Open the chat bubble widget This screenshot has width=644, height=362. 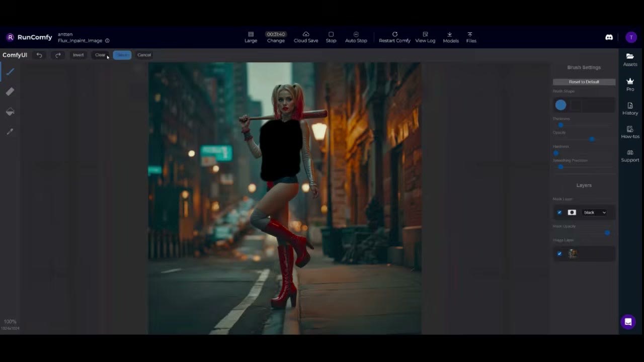(x=628, y=322)
